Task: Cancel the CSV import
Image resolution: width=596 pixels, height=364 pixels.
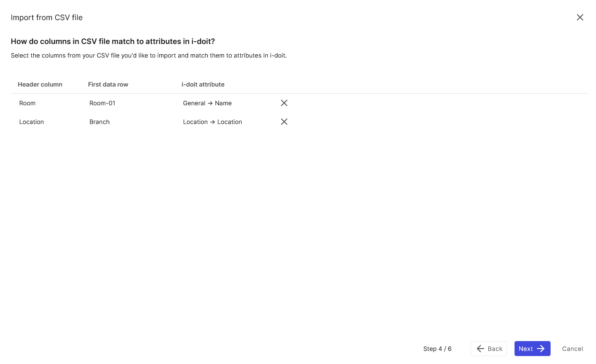Action: [573, 349]
